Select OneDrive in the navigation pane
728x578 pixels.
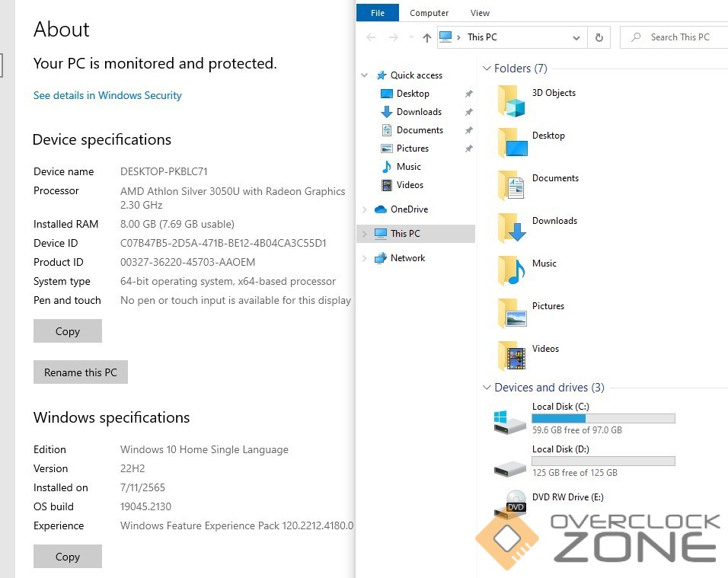(x=409, y=209)
